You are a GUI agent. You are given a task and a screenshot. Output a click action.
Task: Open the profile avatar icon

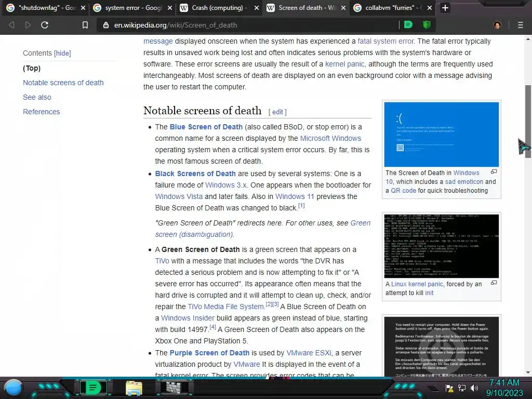pyautogui.click(x=497, y=25)
